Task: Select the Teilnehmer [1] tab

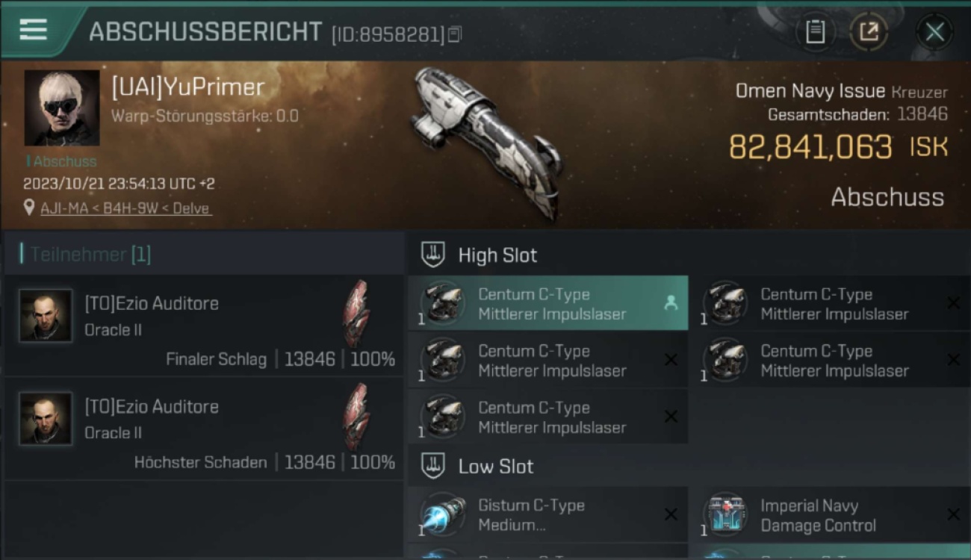Action: [x=86, y=255]
